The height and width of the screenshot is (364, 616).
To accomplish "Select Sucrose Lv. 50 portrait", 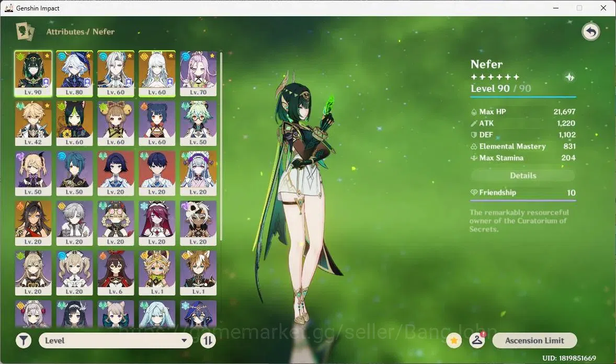I will pyautogui.click(x=198, y=123).
